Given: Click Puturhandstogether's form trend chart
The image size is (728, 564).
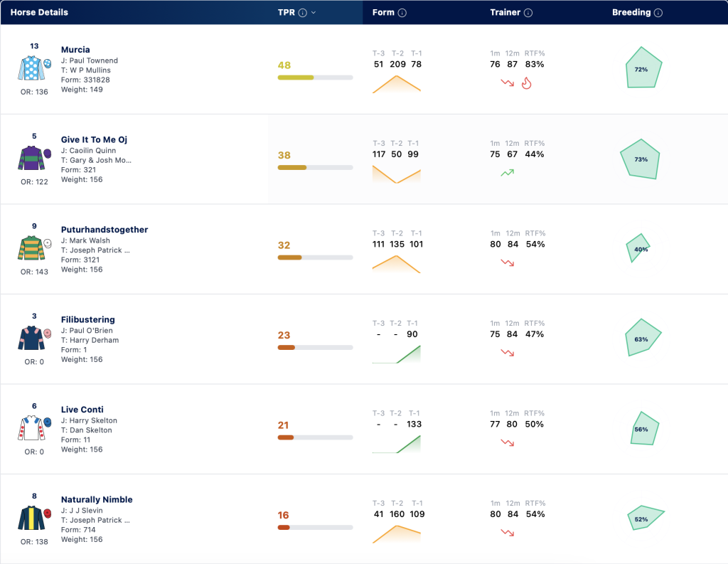Looking at the screenshot, I should 397,264.
